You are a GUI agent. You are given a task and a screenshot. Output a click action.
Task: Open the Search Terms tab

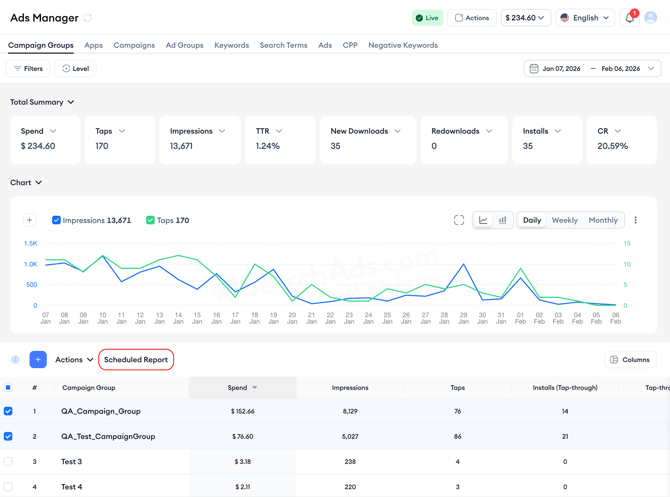coord(283,45)
